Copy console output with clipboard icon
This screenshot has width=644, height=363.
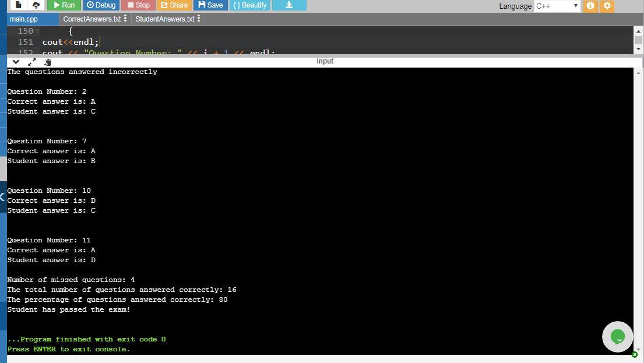tap(48, 62)
